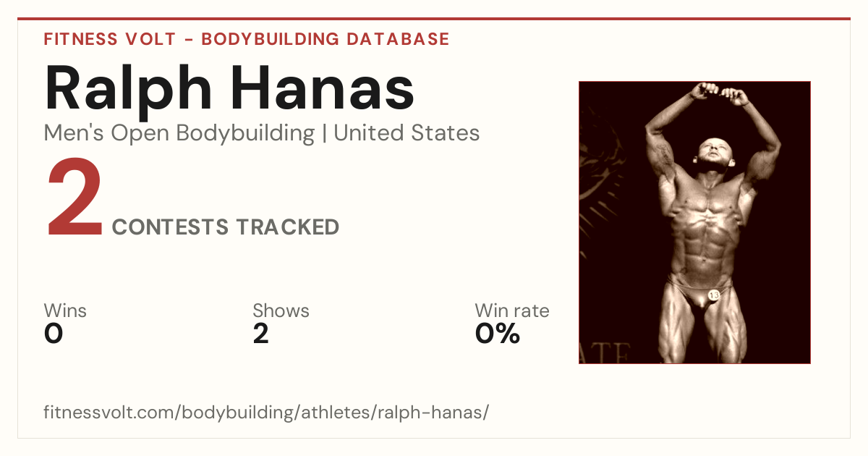Click the red line atop the card
The width and height of the screenshot is (868, 456).
[434, 19]
